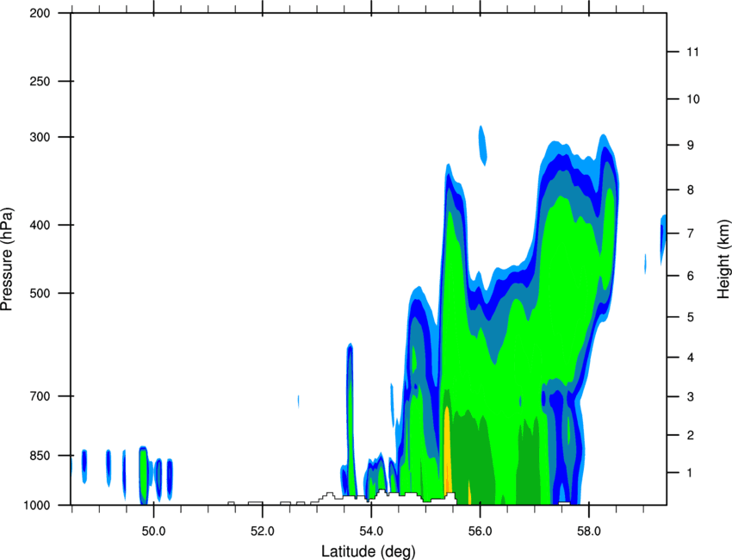Click the 1 km height label
The height and width of the screenshot is (560, 732).
pos(690,473)
